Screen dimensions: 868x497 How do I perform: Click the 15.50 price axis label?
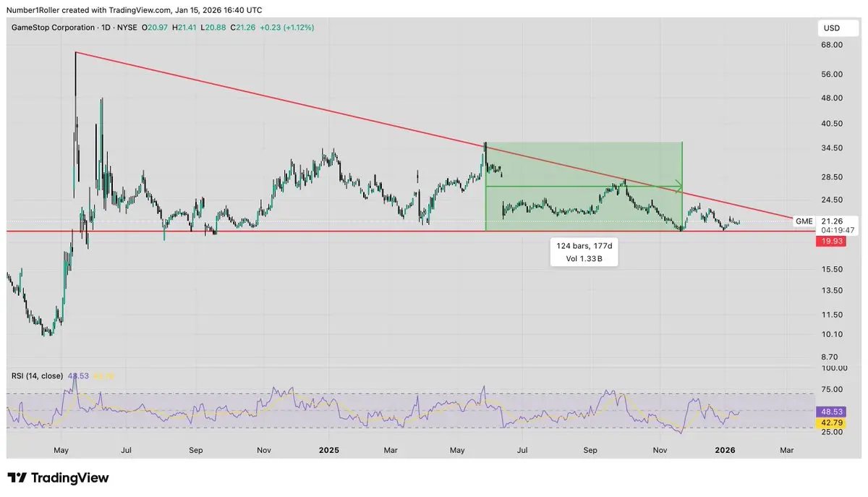click(833, 269)
